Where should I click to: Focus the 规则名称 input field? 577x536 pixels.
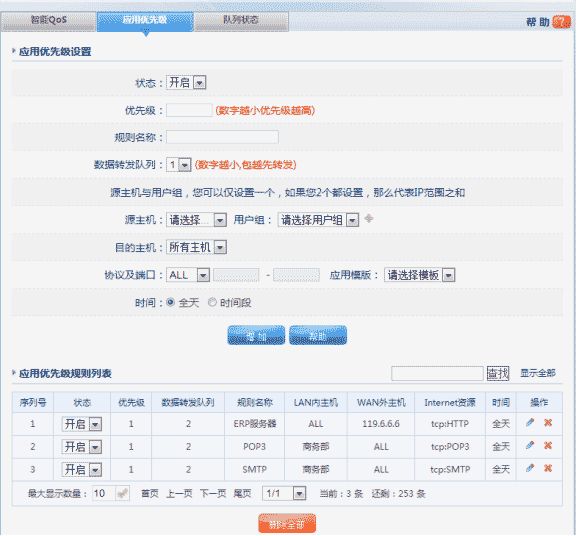222,137
